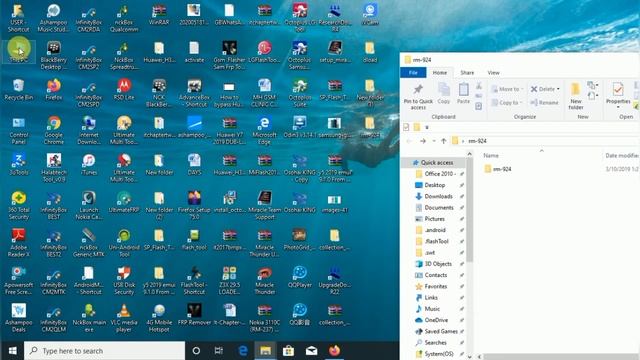The image size is (640, 360).
Task: Open the BlackBerry Desktop shortcut
Action: [53, 55]
